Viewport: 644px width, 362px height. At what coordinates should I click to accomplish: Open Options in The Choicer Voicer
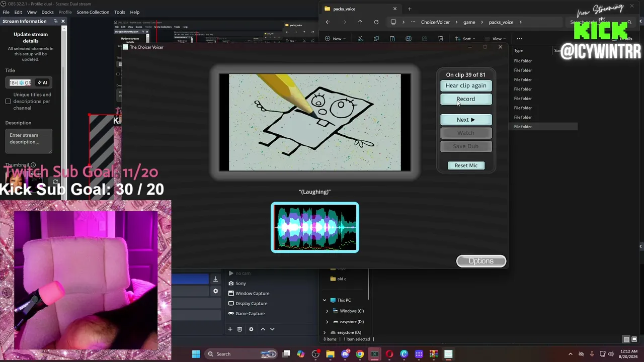[481, 261]
